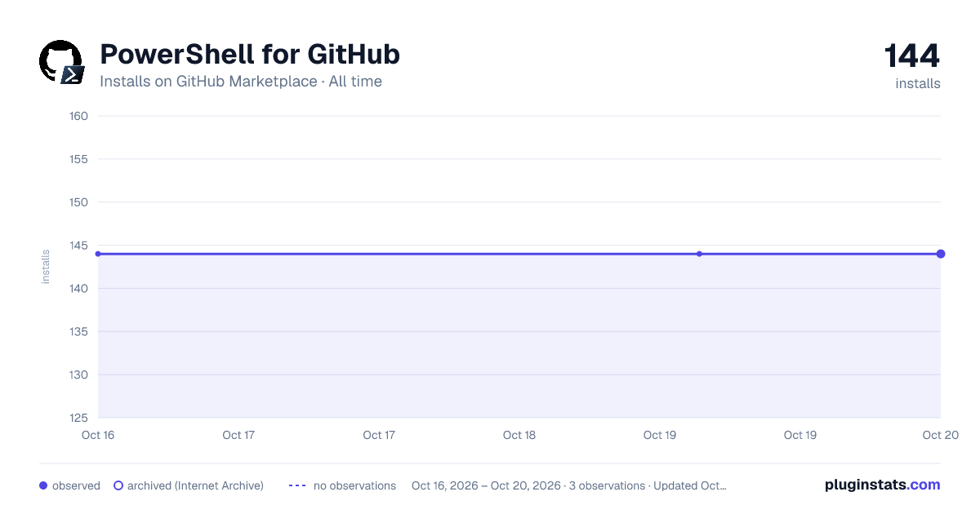This screenshot has height=514, width=980.
Task: Select the middle data point near Oct 19
Action: pyautogui.click(x=699, y=254)
